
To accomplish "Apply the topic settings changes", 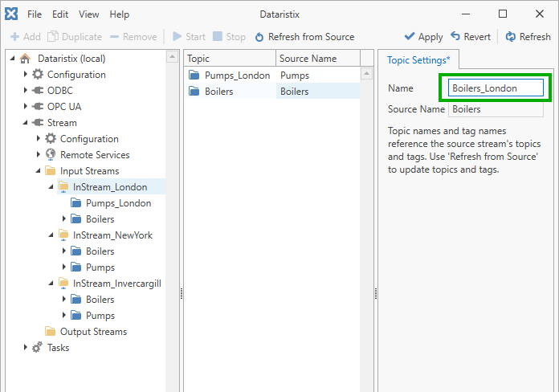I will pyautogui.click(x=423, y=37).
